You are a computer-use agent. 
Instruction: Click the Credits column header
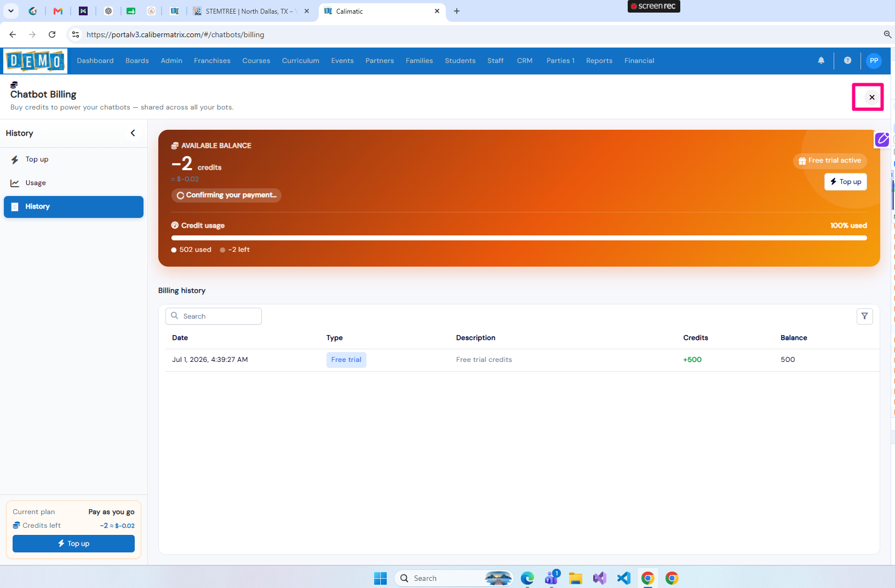[696, 338]
